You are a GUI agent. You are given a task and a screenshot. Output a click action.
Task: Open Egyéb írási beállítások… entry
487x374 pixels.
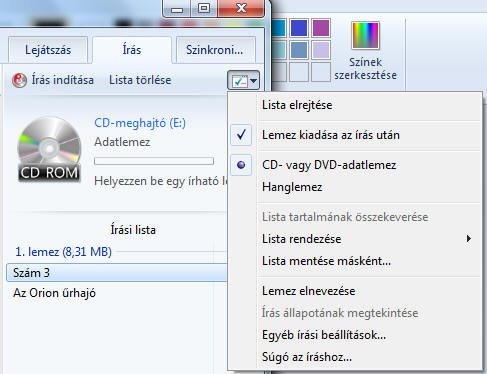(355, 335)
